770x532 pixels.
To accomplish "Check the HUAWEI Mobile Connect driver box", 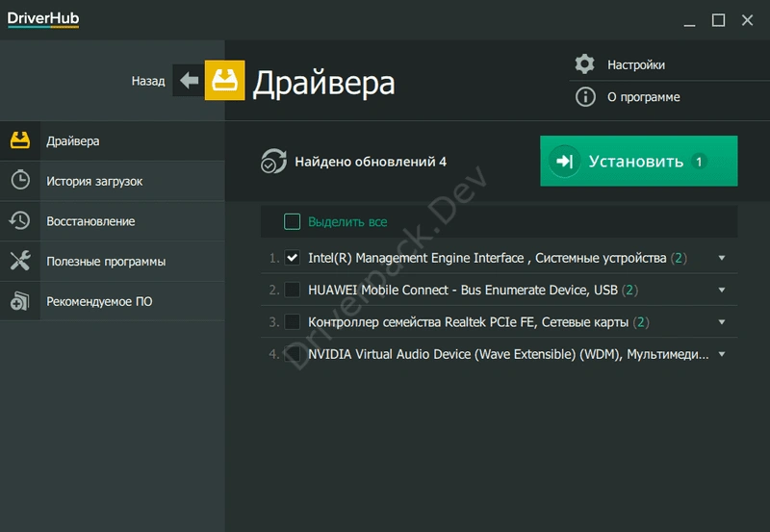I will 293,290.
